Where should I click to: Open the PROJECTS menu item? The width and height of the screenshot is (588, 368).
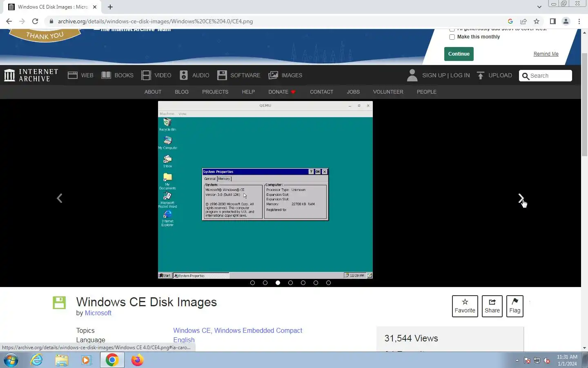[x=215, y=92]
